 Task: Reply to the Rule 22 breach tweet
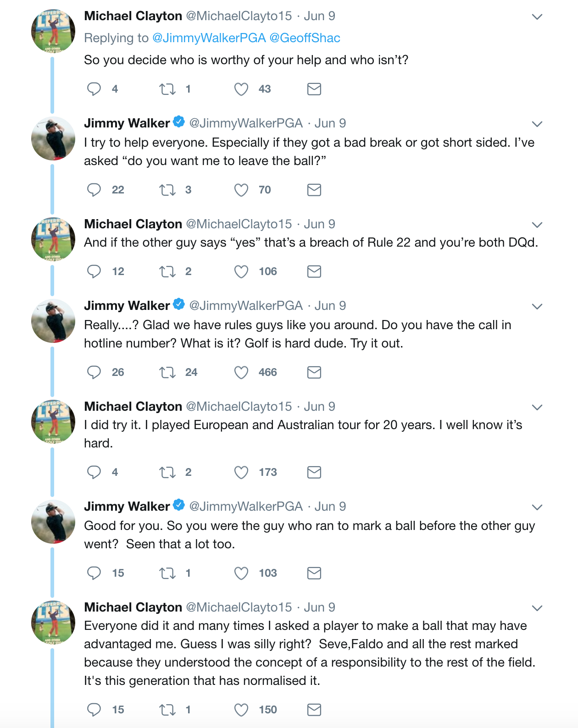pyautogui.click(x=94, y=271)
